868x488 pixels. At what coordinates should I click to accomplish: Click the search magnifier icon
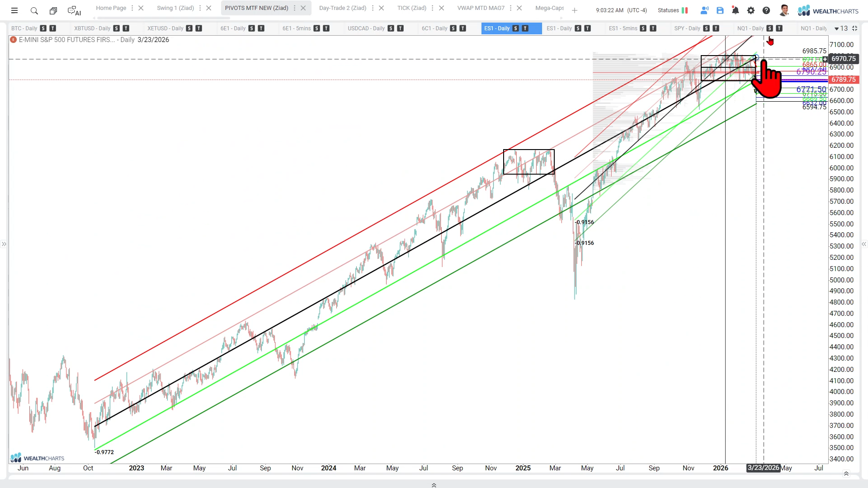[x=34, y=10]
